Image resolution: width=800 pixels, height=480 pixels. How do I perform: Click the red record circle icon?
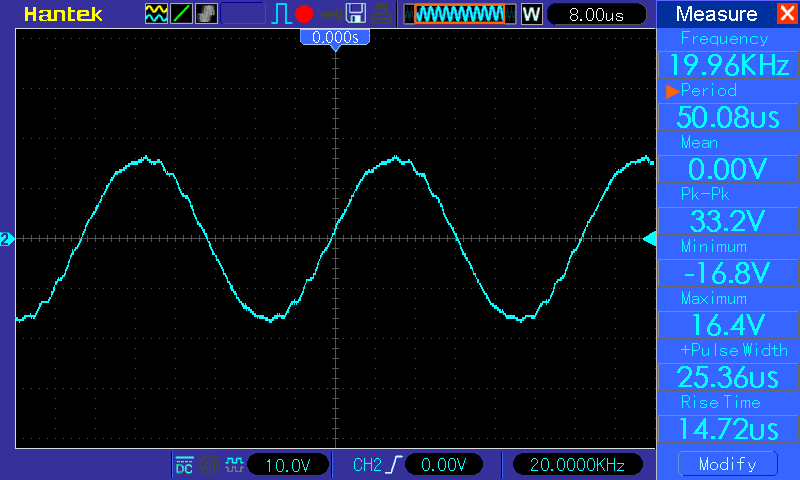[x=304, y=14]
